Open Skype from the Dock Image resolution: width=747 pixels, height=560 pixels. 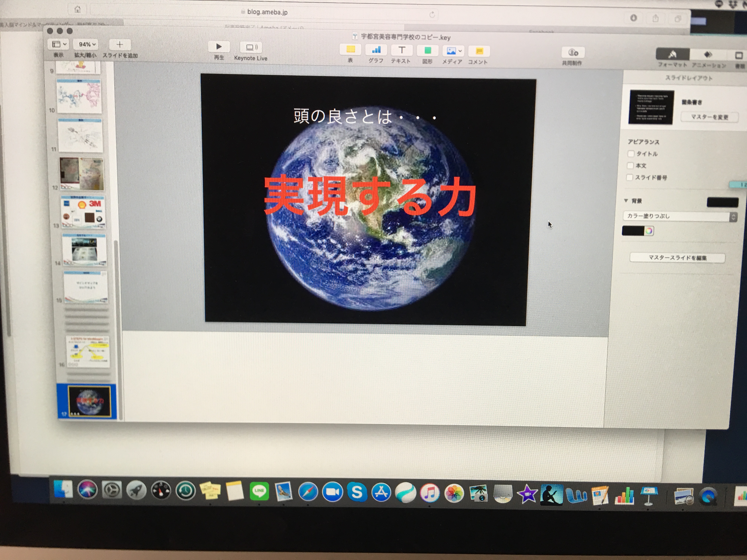(357, 492)
